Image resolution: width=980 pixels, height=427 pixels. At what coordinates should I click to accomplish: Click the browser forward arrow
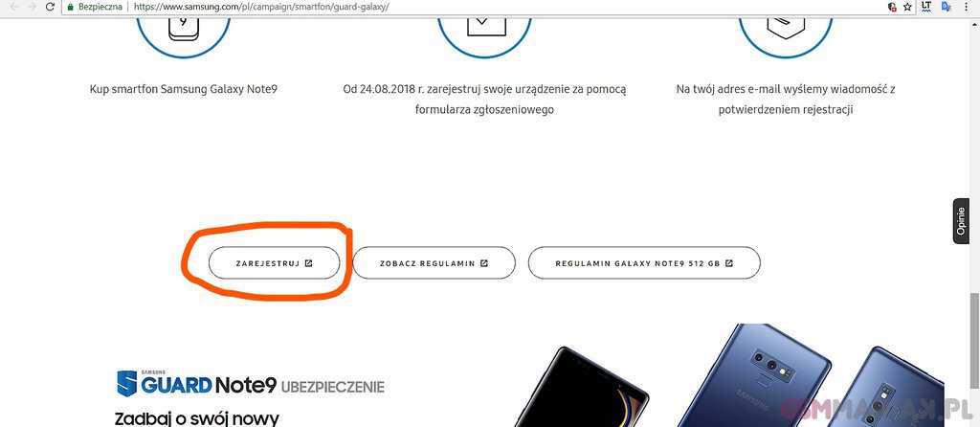32,7
